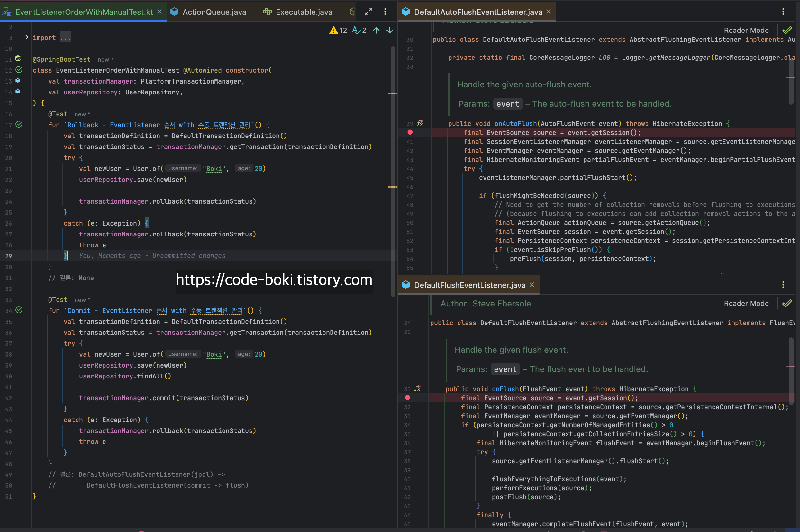Remove breakpoint in onAutoFlush method

pos(410,132)
